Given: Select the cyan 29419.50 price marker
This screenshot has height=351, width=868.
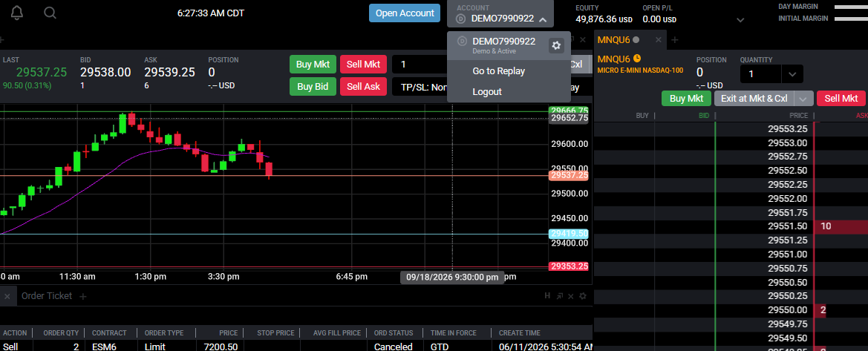Looking at the screenshot, I should coord(569,234).
